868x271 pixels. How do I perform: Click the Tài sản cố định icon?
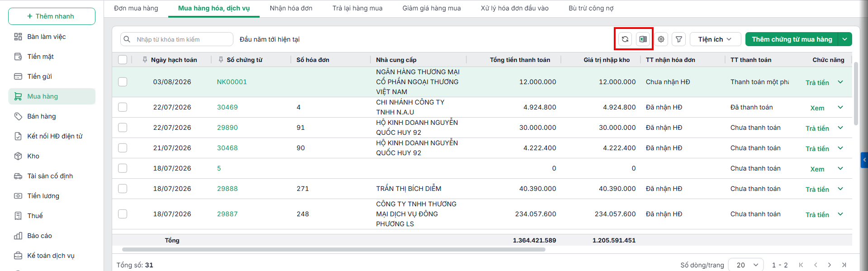click(x=18, y=176)
